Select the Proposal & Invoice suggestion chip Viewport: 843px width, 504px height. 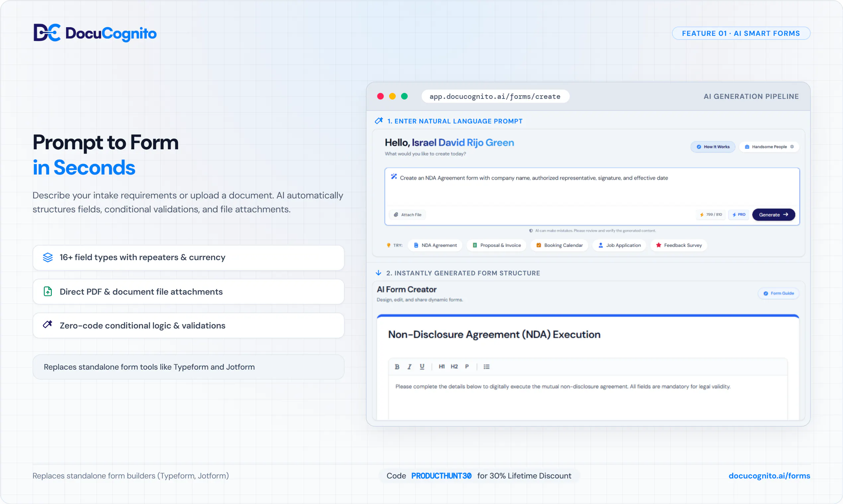(x=496, y=245)
